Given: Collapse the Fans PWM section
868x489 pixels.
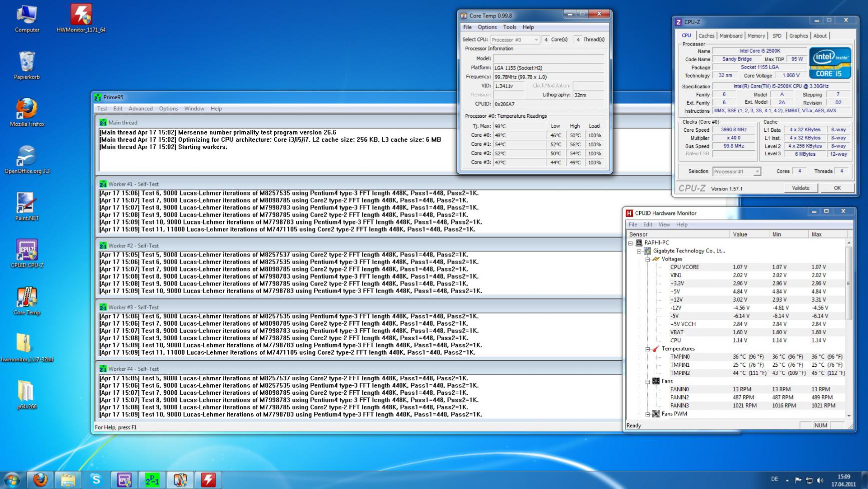Looking at the screenshot, I should (x=647, y=414).
